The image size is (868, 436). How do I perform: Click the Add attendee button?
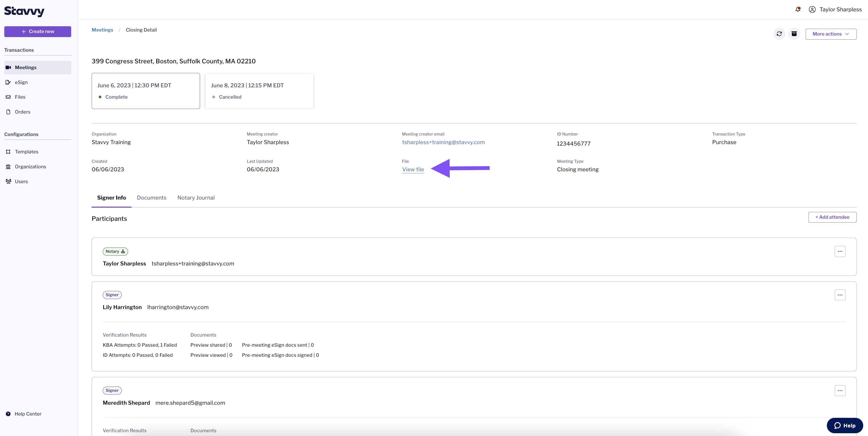coord(832,217)
